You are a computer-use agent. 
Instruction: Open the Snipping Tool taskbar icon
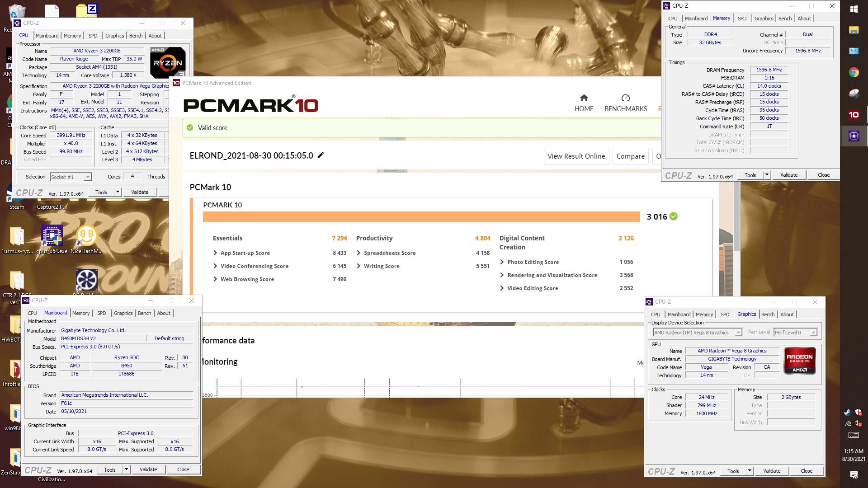click(854, 94)
